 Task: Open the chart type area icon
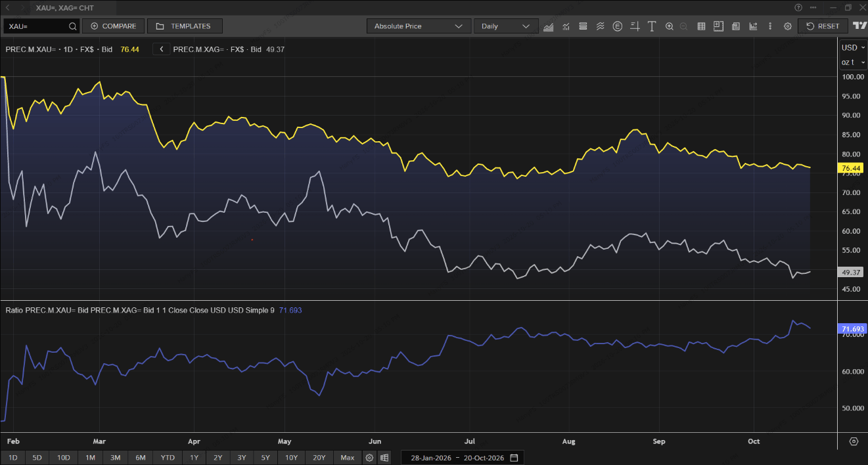[549, 26]
